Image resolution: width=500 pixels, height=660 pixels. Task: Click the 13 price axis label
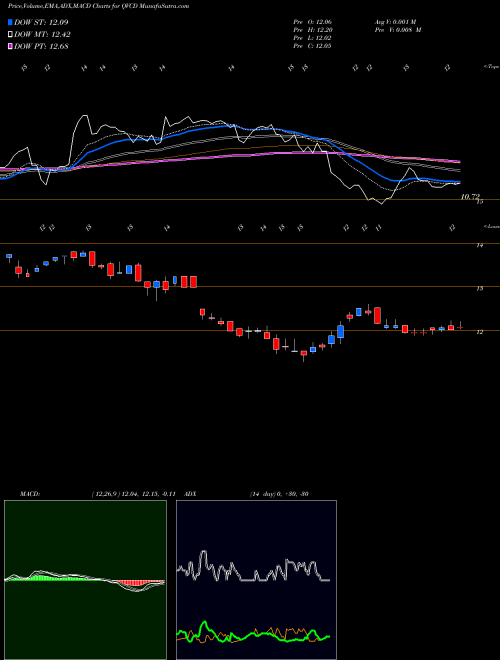[479, 289]
